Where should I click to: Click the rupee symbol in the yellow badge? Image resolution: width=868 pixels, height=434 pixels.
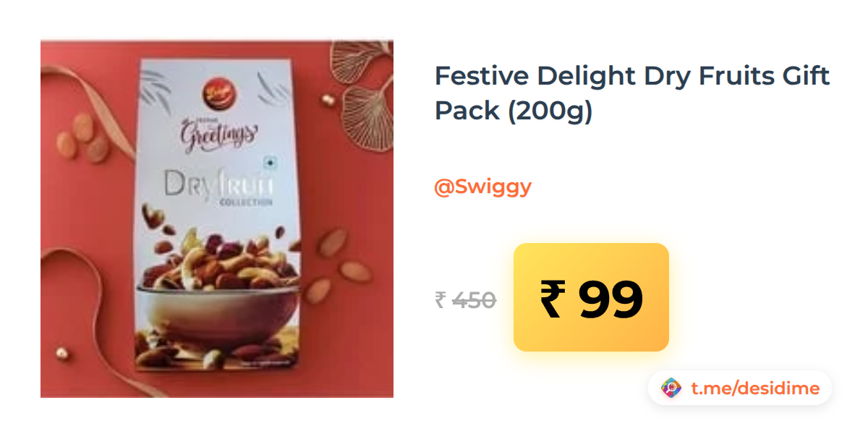(x=553, y=297)
